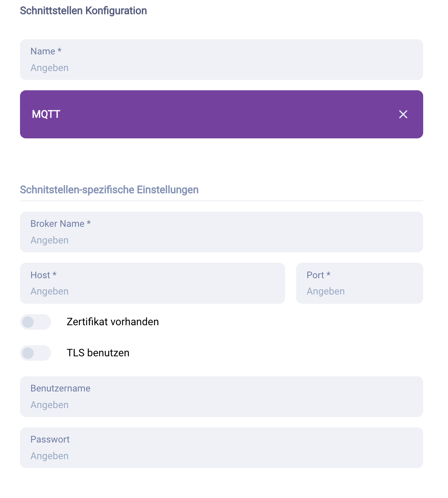This screenshot has height=498, width=448.
Task: Click the Port input field
Action: [x=359, y=283]
